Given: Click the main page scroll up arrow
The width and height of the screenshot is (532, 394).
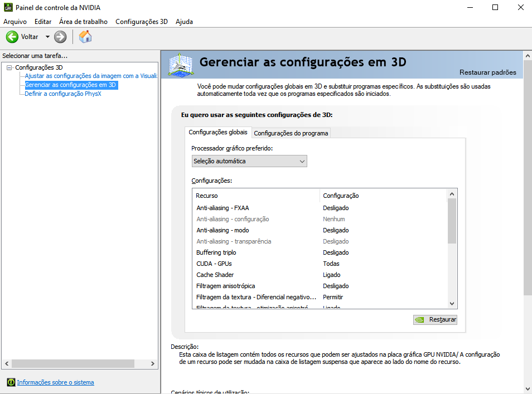Looking at the screenshot, I should point(528,56).
